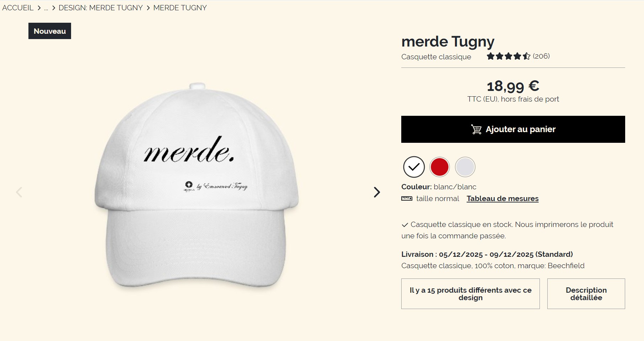644x341 pixels.
Task: Go to ACCUEIL breadcrumb
Action: [18, 8]
